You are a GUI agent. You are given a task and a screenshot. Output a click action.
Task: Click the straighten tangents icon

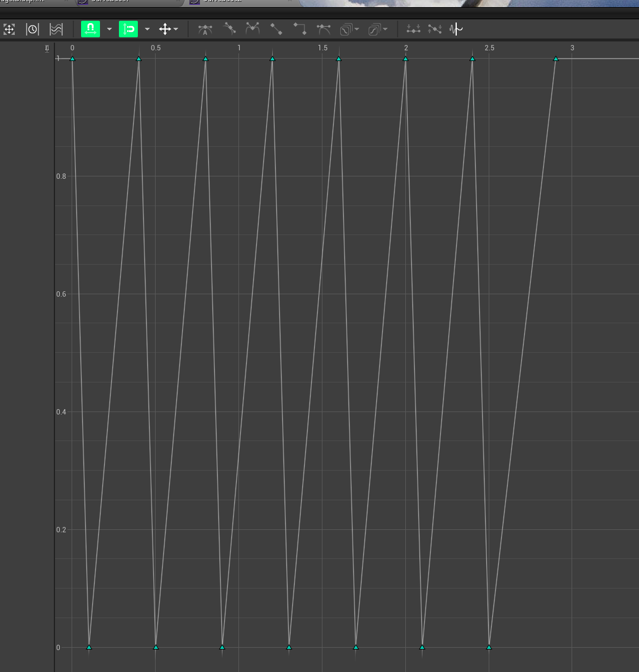(x=435, y=29)
